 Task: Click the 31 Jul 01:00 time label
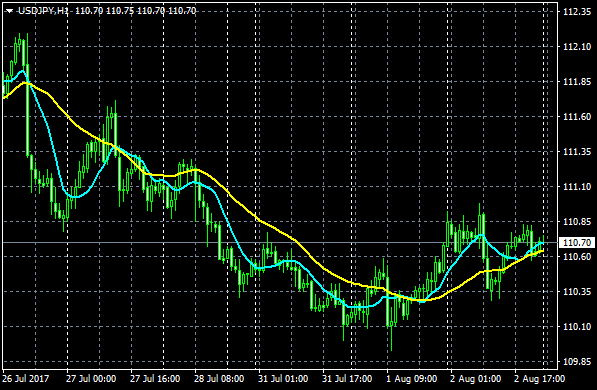click(x=283, y=379)
